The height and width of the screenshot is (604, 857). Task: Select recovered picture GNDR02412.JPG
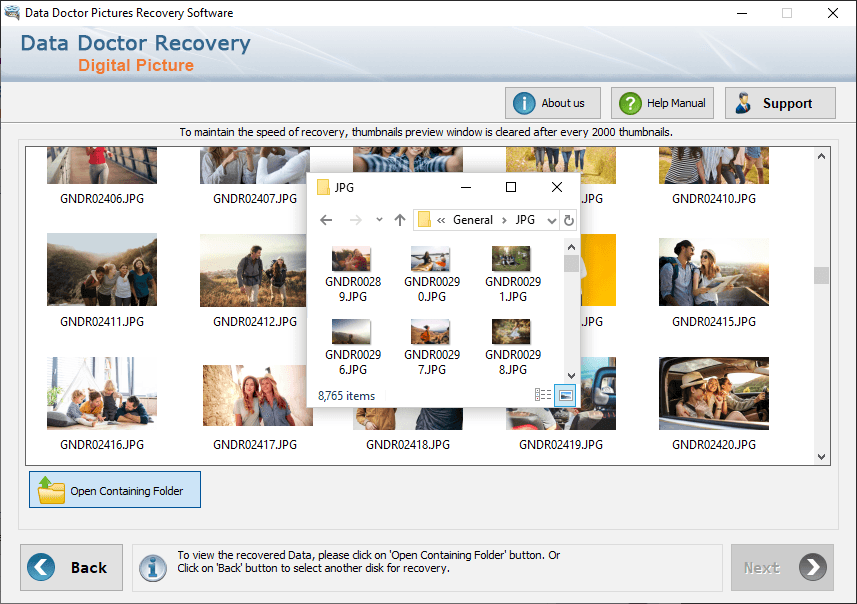click(253, 271)
